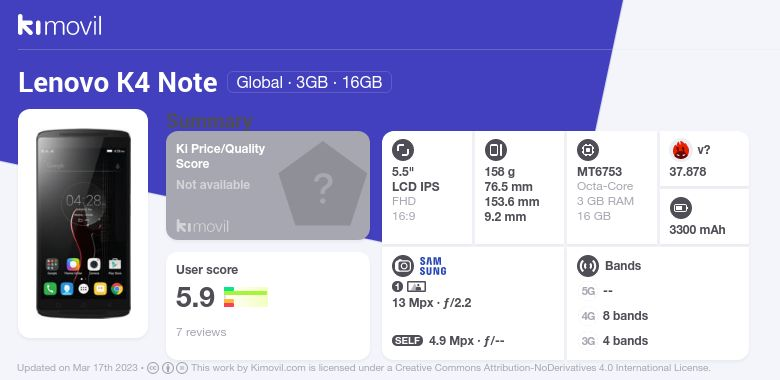Screen dimensions: 780x380
Task: Click the screen size display icon
Action: [403, 150]
